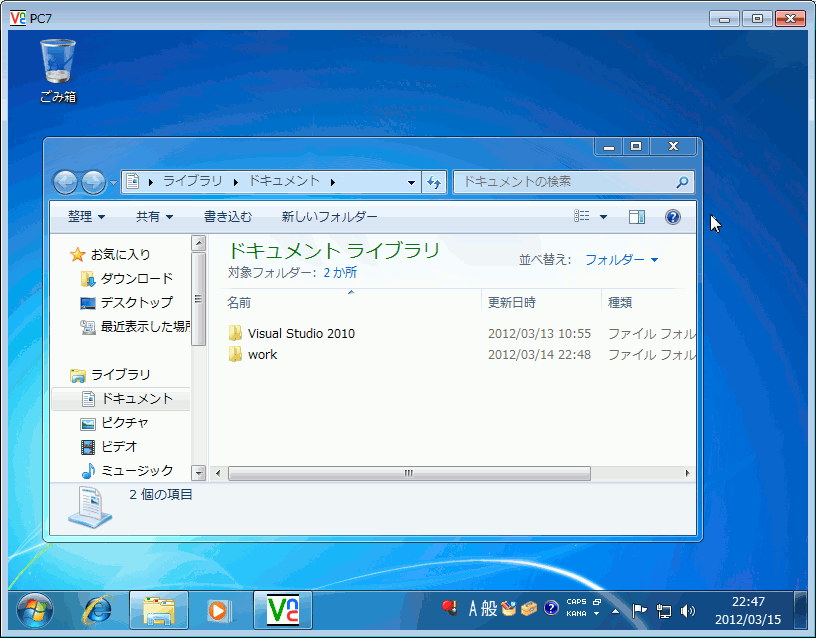This screenshot has height=638, width=816.
Task: Open the view style dropdown arrow
Action: (605, 217)
